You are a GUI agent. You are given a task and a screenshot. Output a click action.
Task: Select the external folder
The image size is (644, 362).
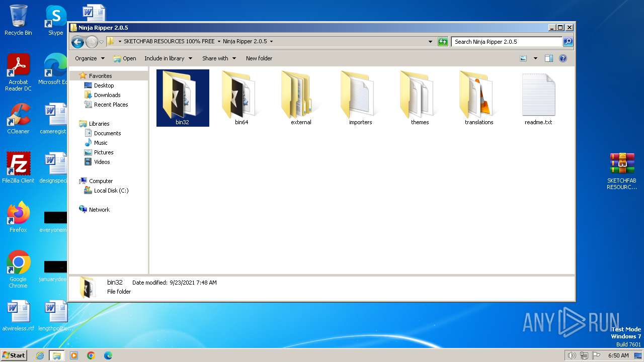(x=301, y=98)
